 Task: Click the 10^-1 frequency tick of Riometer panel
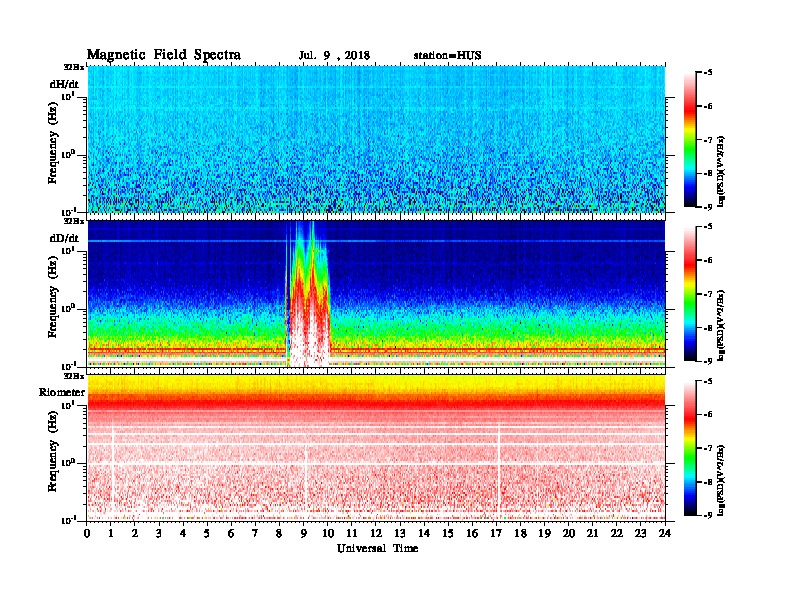tap(67, 520)
